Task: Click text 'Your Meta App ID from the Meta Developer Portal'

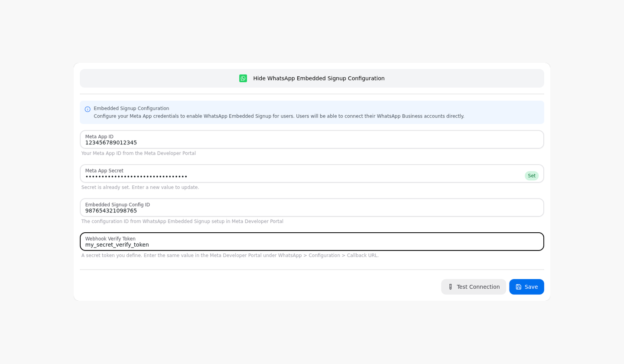Action: (139, 153)
